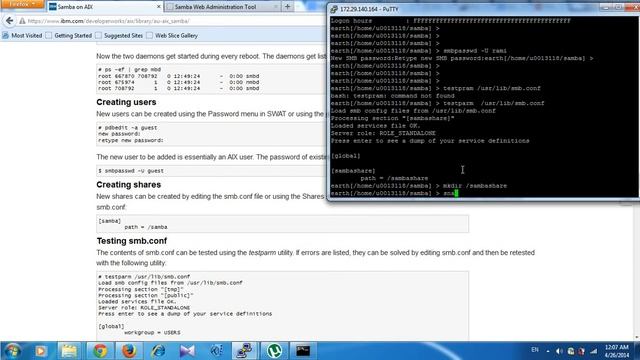
Task: Click the pdbedit -a guest code line
Action: tap(127, 128)
